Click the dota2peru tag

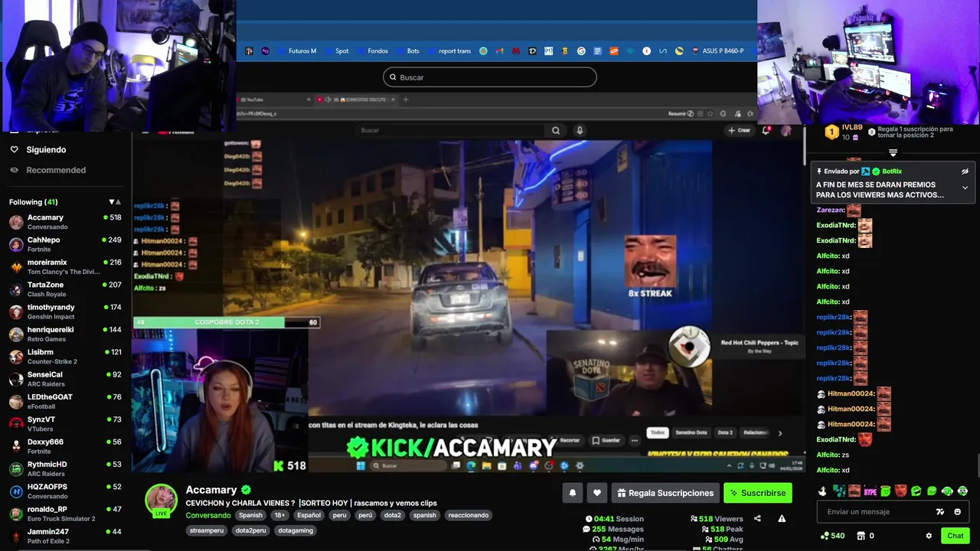pyautogui.click(x=251, y=530)
